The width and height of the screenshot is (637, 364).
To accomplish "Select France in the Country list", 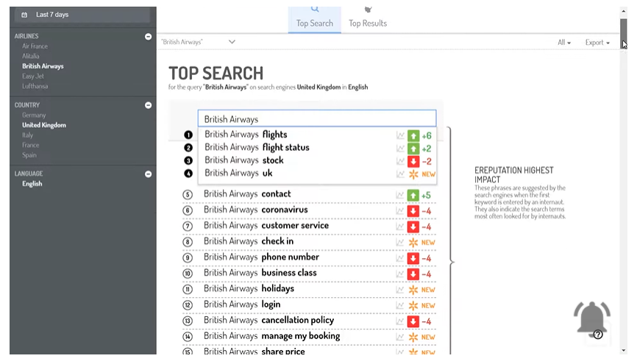I will coord(31,145).
